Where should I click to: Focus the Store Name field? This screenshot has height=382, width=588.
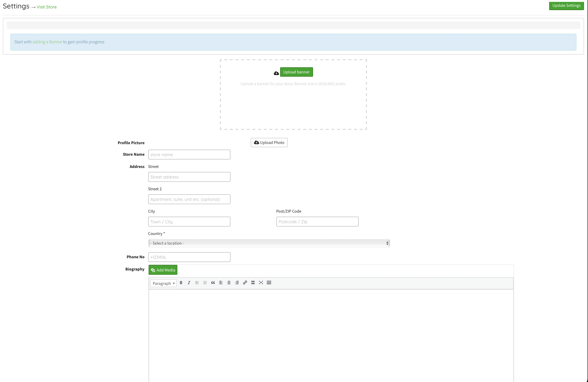click(189, 155)
